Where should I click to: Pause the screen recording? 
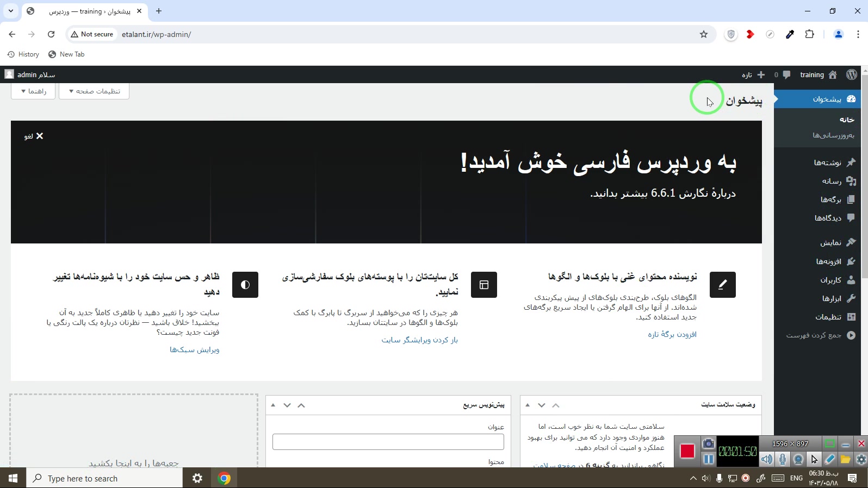click(708, 459)
